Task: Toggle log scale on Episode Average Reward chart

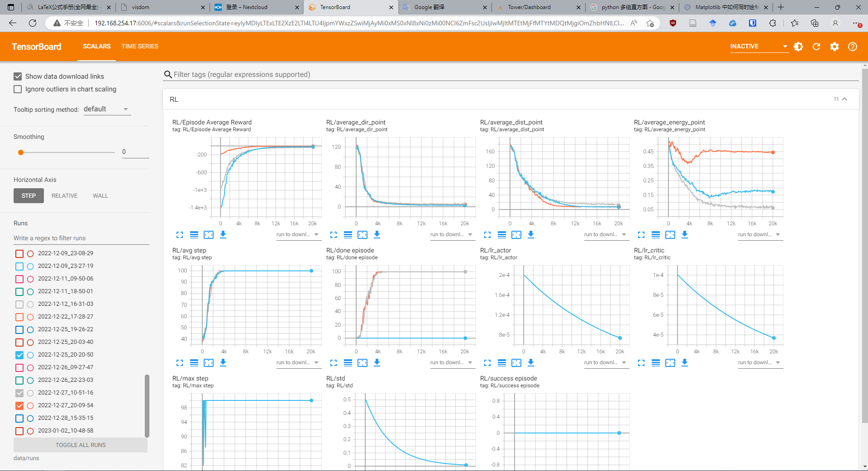Action: (x=194, y=235)
